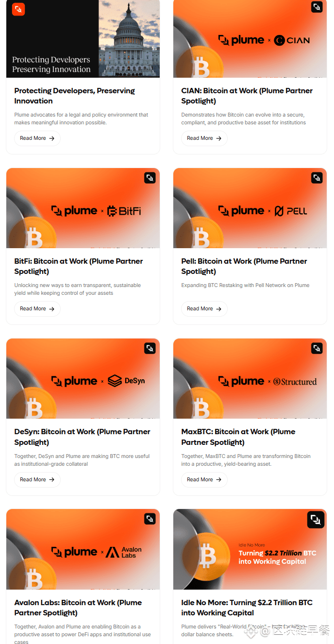
Task: Select the Plume x BitFi banner image
Action: (83, 208)
